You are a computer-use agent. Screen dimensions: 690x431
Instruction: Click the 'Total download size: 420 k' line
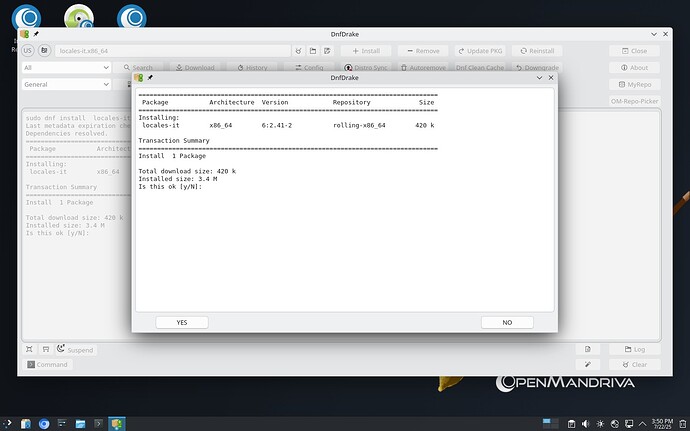point(187,171)
